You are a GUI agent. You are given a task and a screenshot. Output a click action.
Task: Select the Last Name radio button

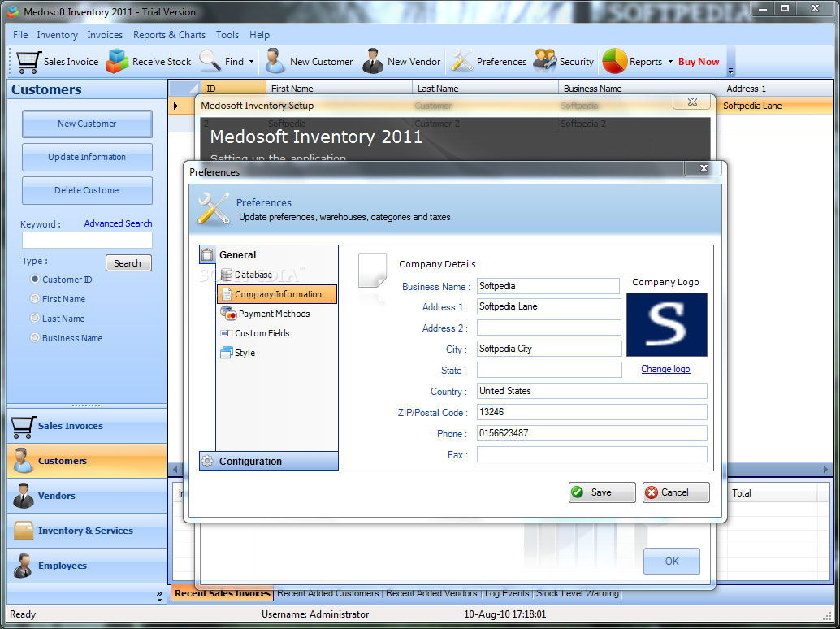point(35,319)
